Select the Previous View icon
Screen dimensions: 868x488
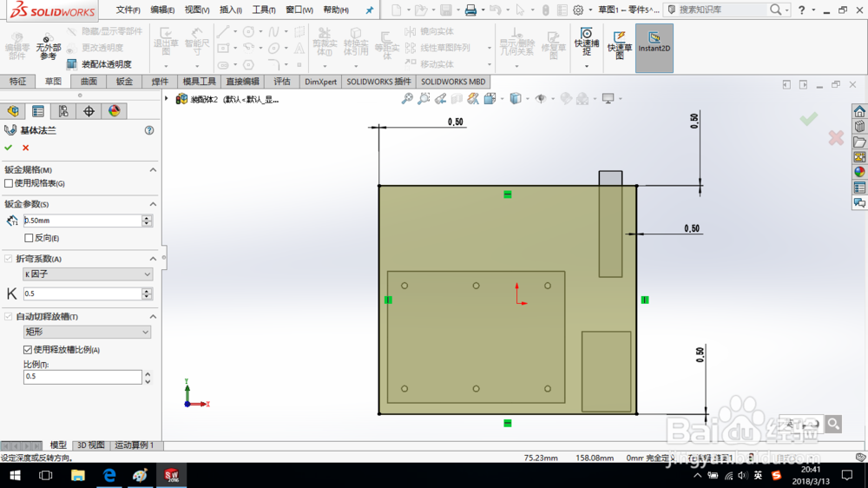click(x=440, y=99)
